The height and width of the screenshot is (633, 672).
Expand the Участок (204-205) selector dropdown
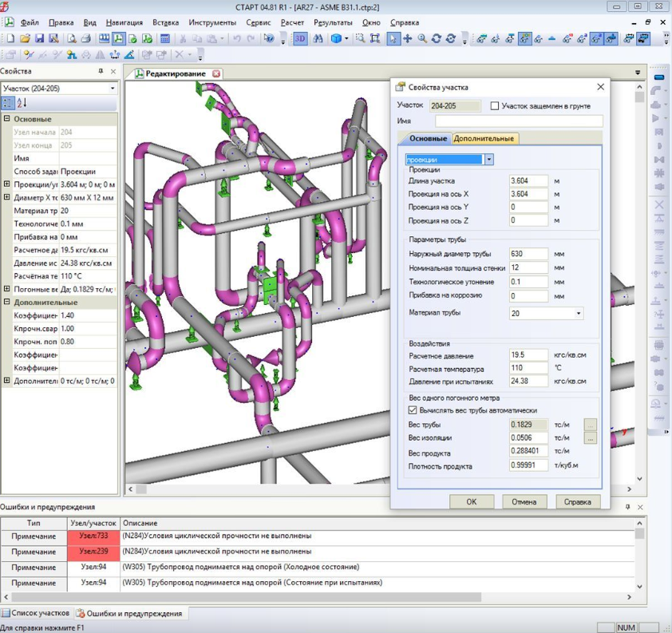click(x=113, y=89)
